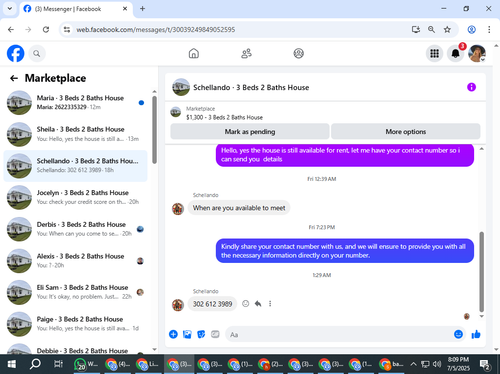Open a new browser tab

pos(142,9)
